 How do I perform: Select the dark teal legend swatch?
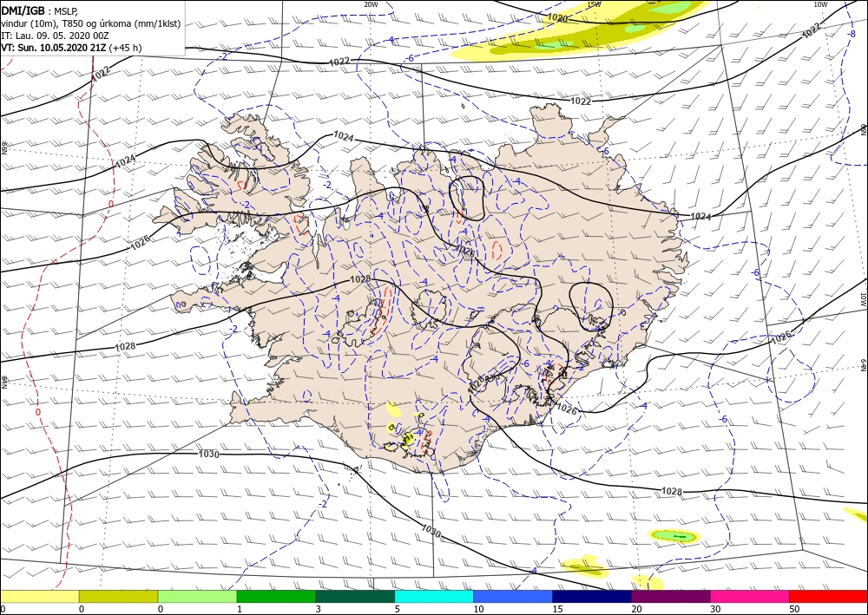point(355,596)
